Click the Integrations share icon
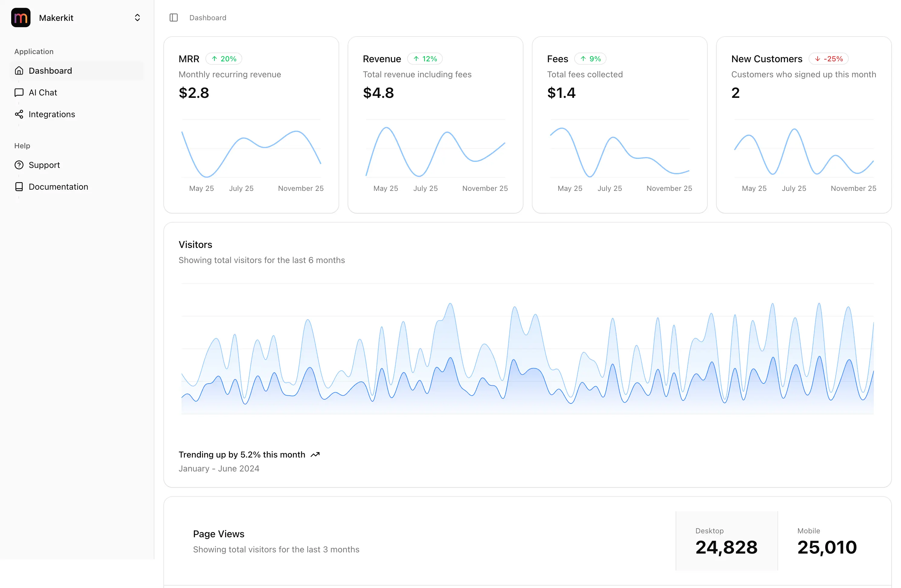The width and height of the screenshot is (901, 588). click(19, 114)
